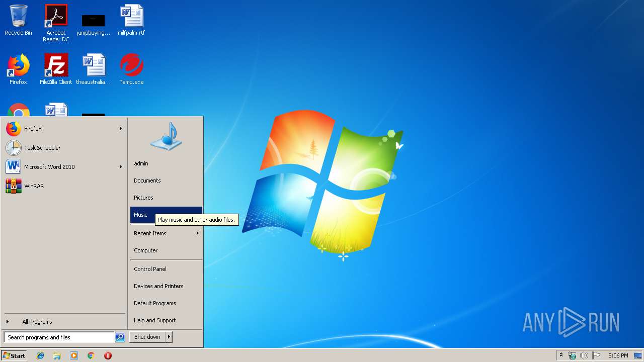Screen dimensions: 644x362
Task: Click the search magnifier button
Action: (x=120, y=337)
